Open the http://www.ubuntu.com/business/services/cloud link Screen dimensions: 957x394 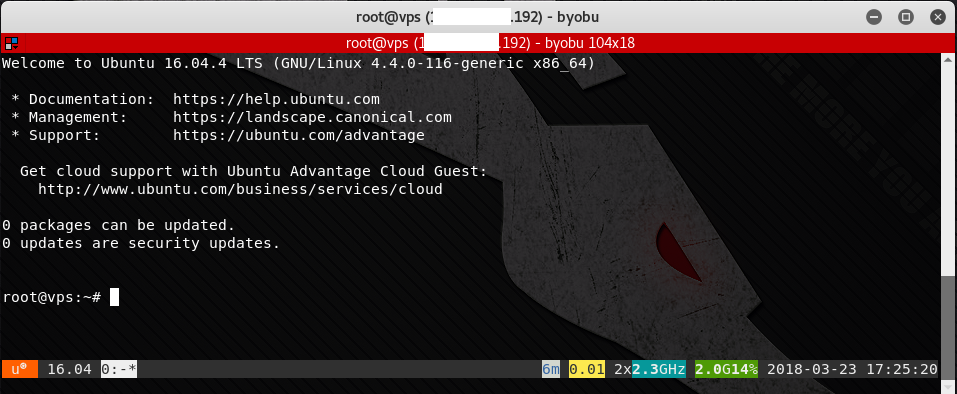240,189
